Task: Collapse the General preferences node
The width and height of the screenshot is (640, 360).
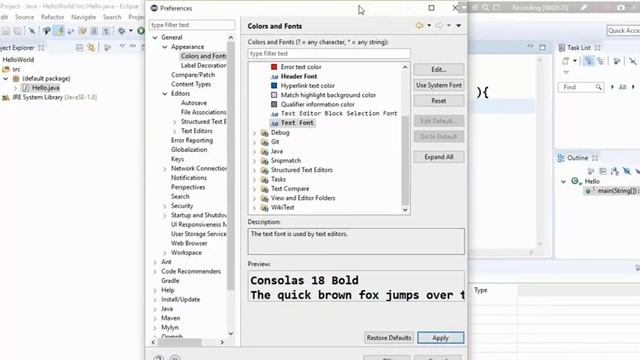Action: 155,37
